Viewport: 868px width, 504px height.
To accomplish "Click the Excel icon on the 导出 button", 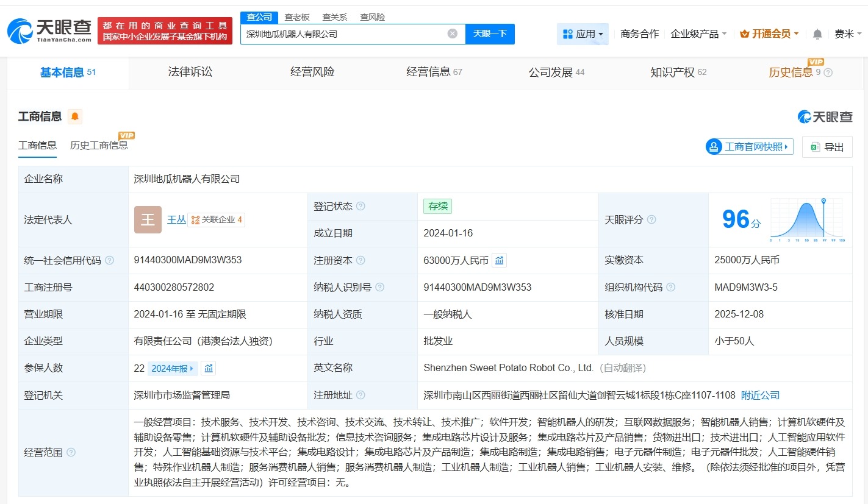I will 816,147.
